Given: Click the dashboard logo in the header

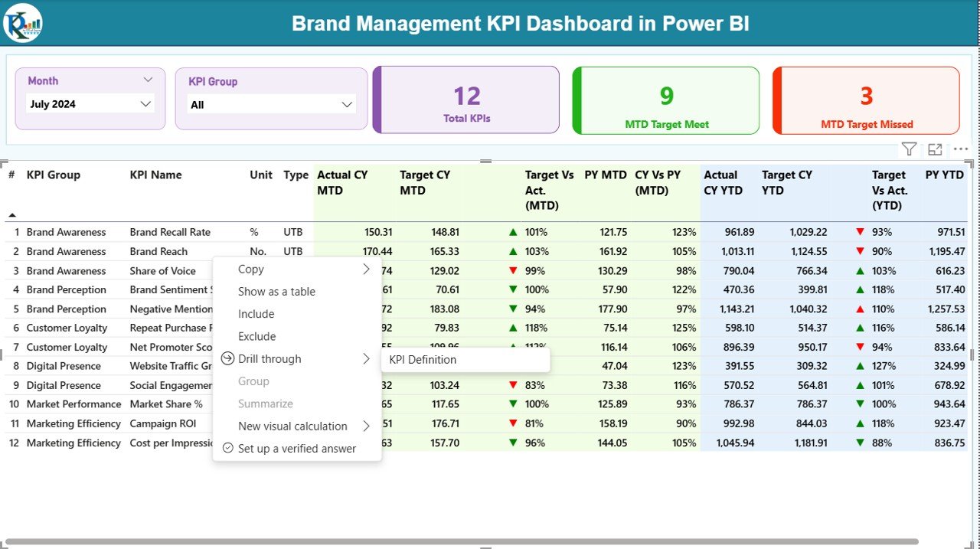Looking at the screenshot, I should (23, 23).
